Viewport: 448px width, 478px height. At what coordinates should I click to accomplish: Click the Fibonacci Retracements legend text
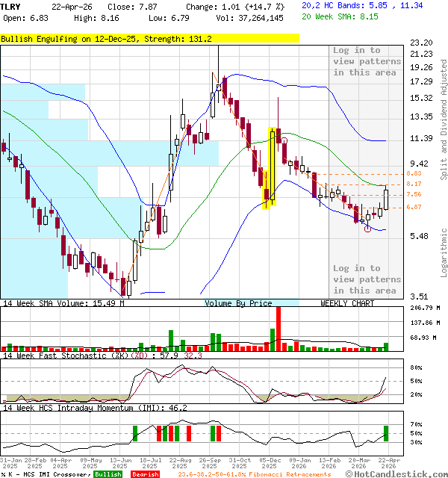(x=255, y=474)
